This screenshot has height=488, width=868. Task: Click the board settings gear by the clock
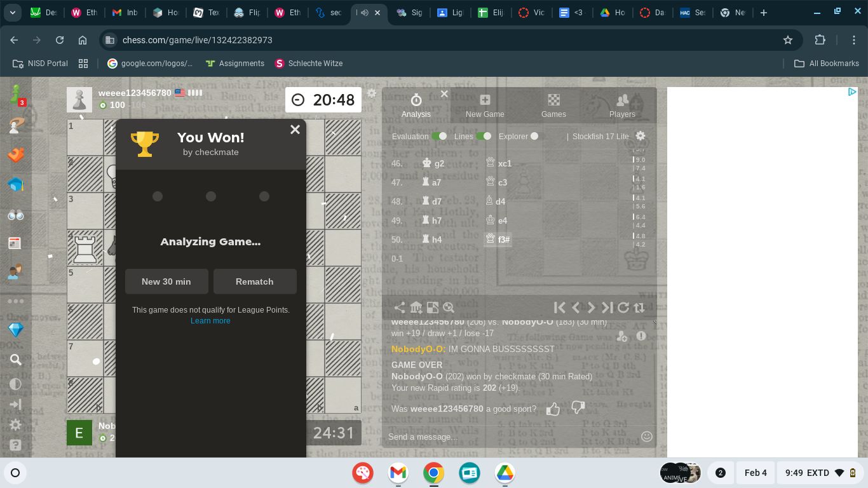coord(372,93)
